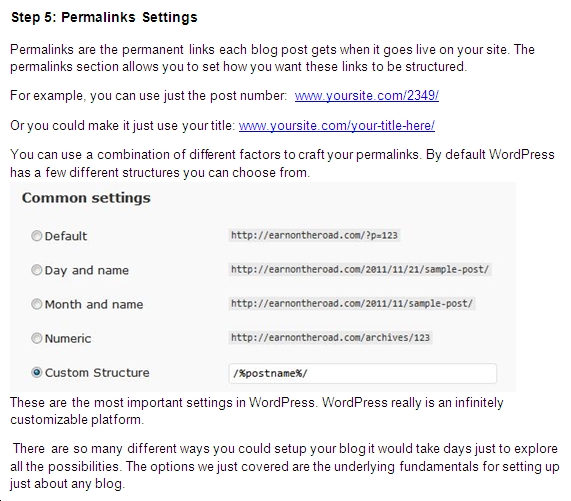
Task: Select the Custom Structure radio button
Action: click(36, 372)
